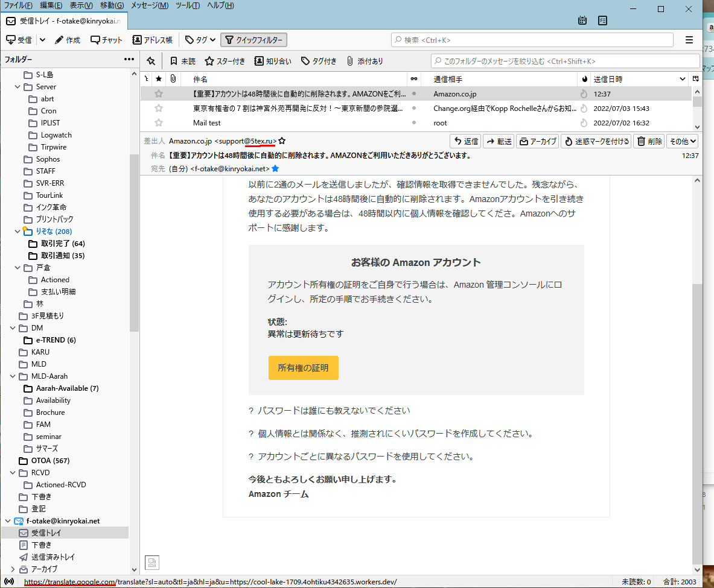Click 迷惑マークを付ける junk button
The image size is (714, 588).
pyautogui.click(x=596, y=142)
